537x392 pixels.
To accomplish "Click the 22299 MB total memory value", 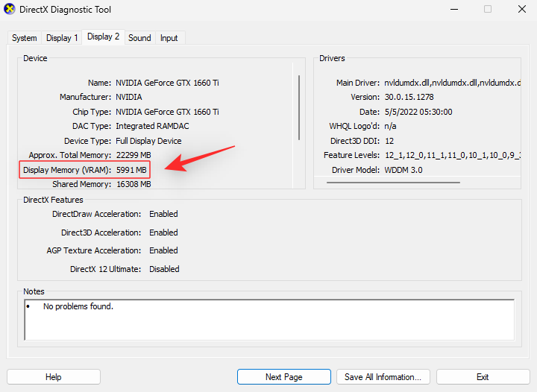I will (x=134, y=155).
